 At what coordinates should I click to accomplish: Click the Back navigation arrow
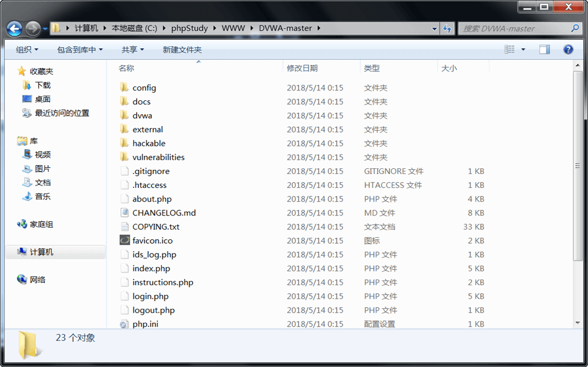(14, 28)
